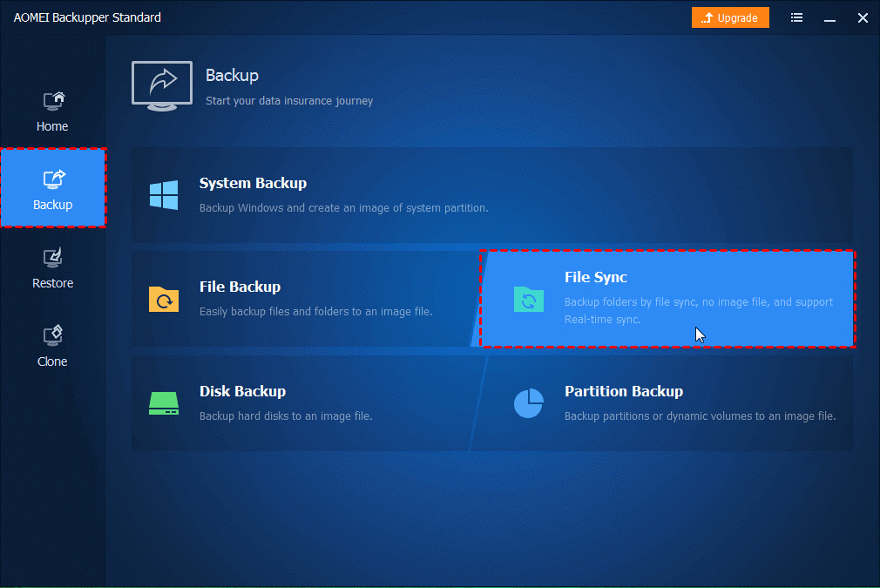Choose the Partition Backup title
880x588 pixels.
[x=624, y=391]
